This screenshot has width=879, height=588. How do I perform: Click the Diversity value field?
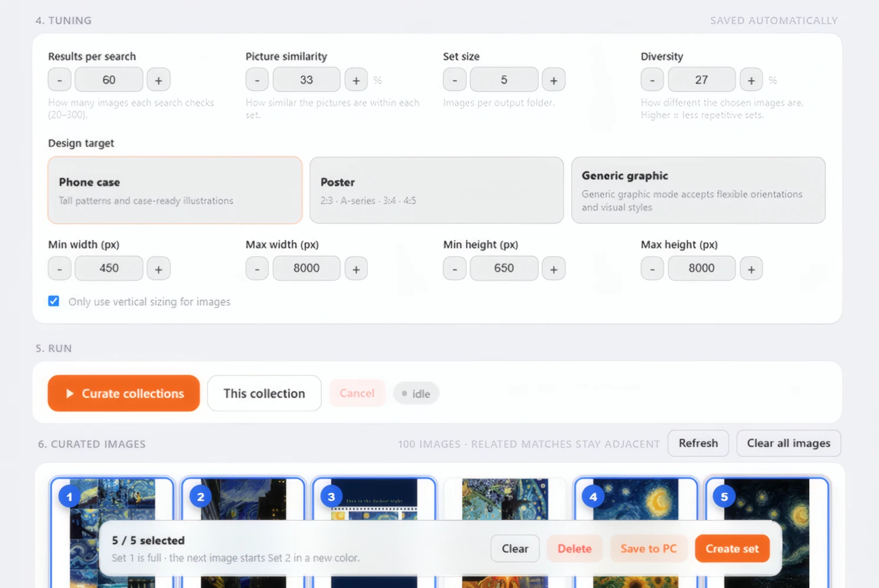702,80
